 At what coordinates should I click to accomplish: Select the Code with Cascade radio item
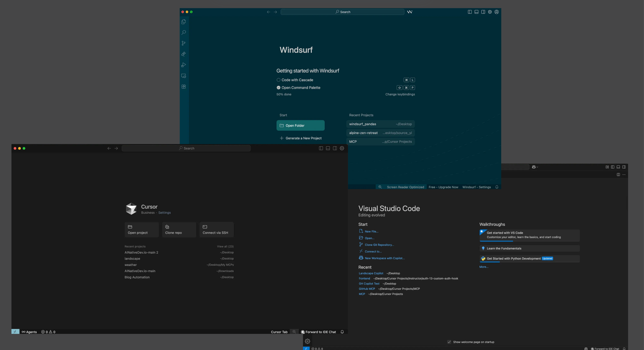coord(278,80)
